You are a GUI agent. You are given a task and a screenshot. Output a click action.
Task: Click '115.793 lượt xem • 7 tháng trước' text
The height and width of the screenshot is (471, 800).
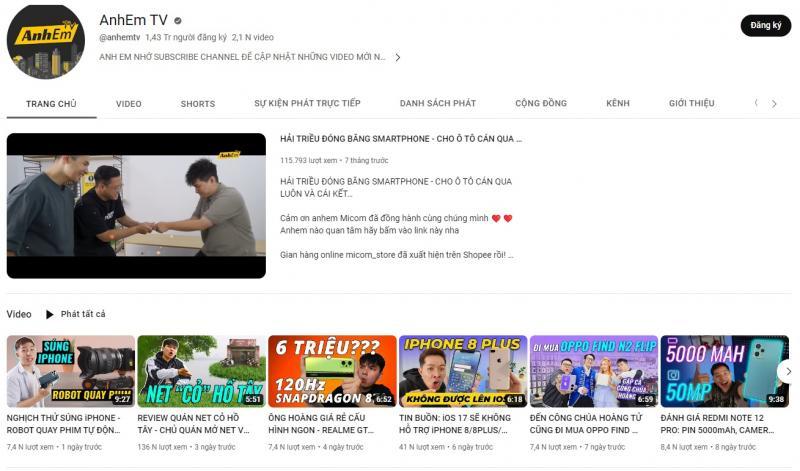pos(334,160)
